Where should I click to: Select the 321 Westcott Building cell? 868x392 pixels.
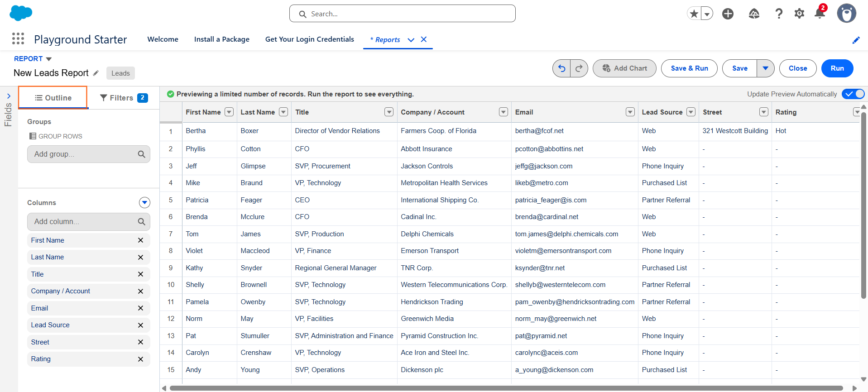[735, 131]
